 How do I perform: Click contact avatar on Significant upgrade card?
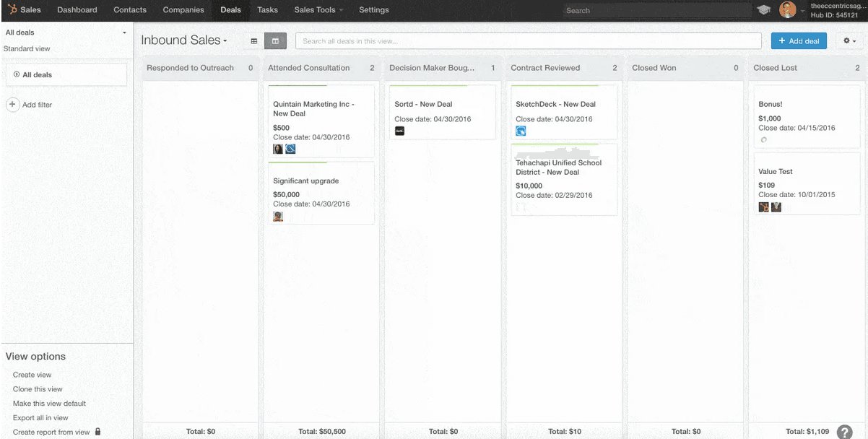pos(278,216)
